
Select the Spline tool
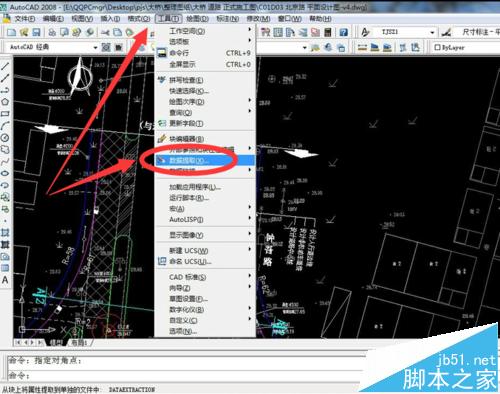pos(5,162)
